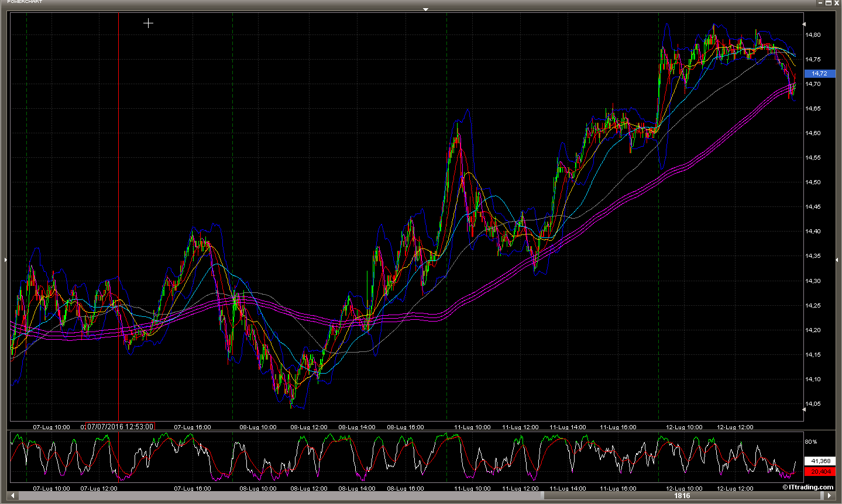Expand the right edge side panel arrow

pos(837,259)
